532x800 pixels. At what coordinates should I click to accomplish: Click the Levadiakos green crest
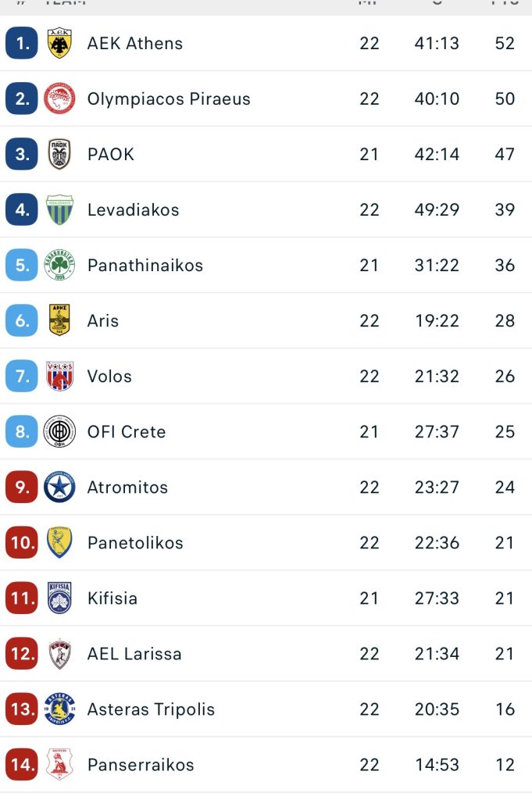tap(59, 210)
